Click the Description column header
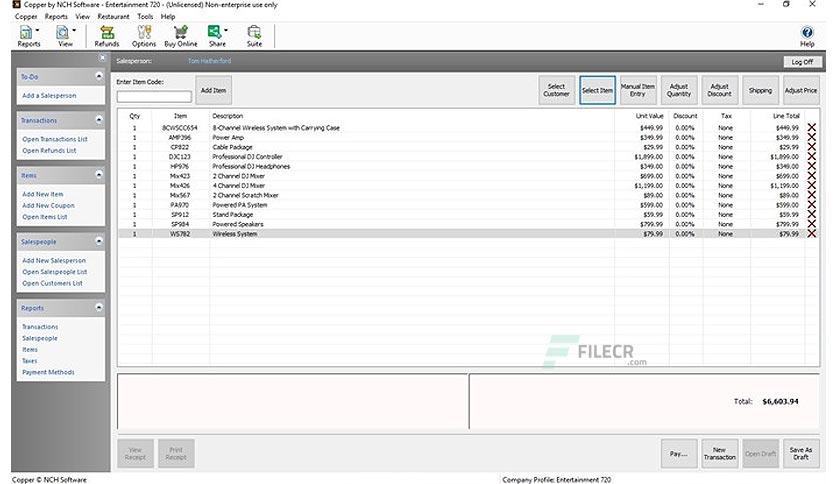 pos(228,116)
